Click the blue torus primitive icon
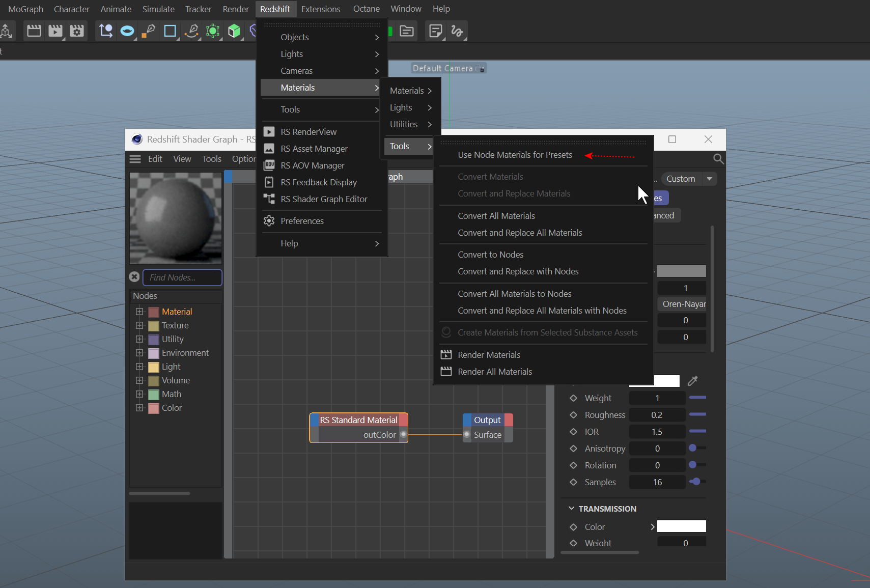The width and height of the screenshot is (870, 588). (127, 31)
